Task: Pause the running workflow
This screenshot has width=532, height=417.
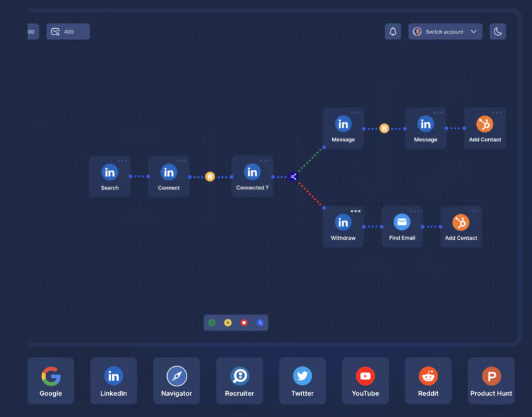Action: pos(228,322)
